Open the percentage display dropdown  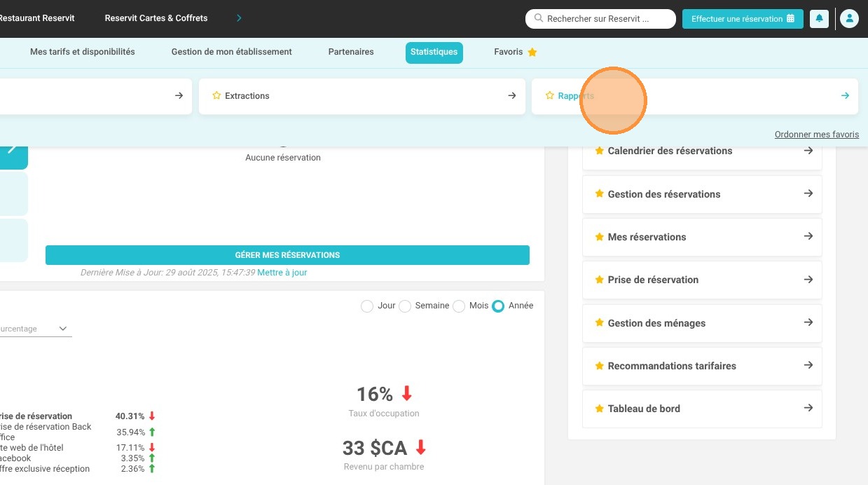(35, 329)
